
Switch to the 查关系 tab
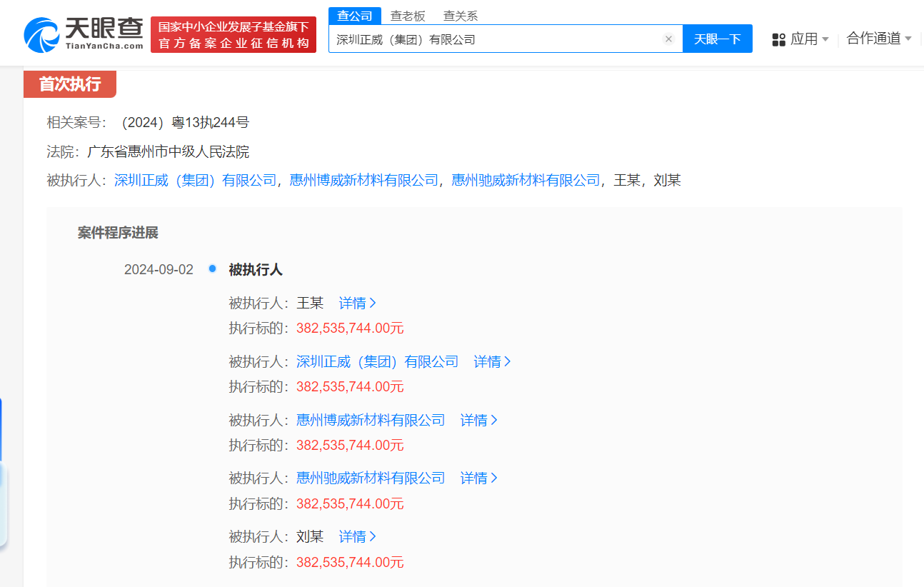click(x=460, y=14)
